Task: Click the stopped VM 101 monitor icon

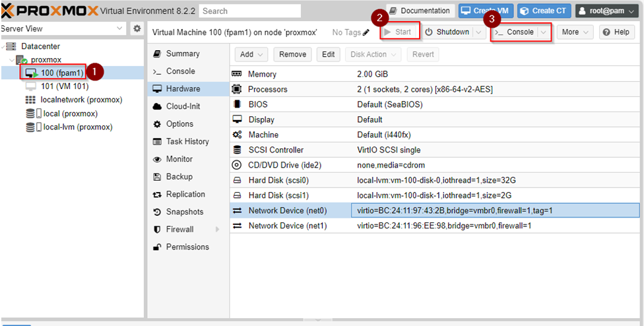Action: click(31, 86)
